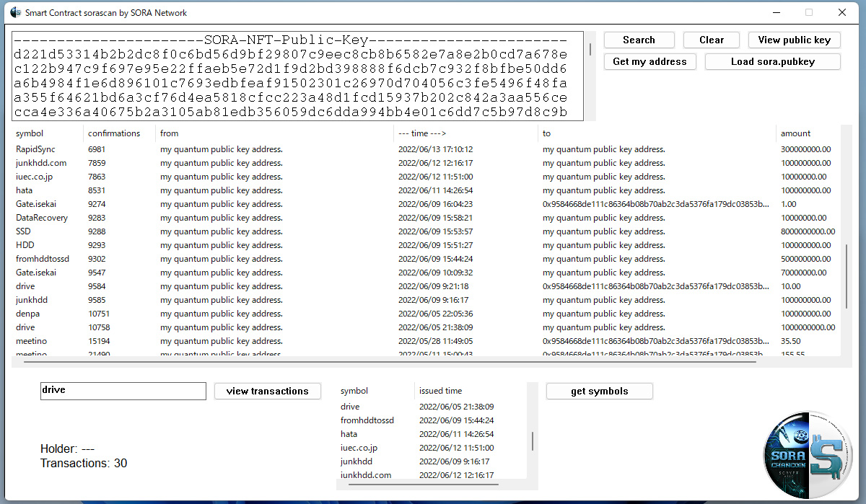This screenshot has height=504, width=866.
Task: Click 'issued time' column header in symbols list
Action: [471, 391]
